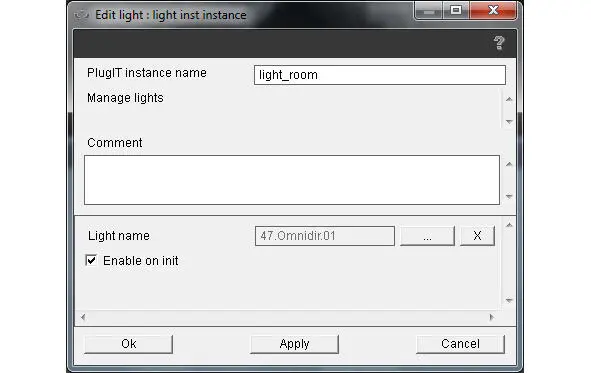The width and height of the screenshot is (591, 373).
Task: Clear light name with the X button
Action: click(x=477, y=236)
